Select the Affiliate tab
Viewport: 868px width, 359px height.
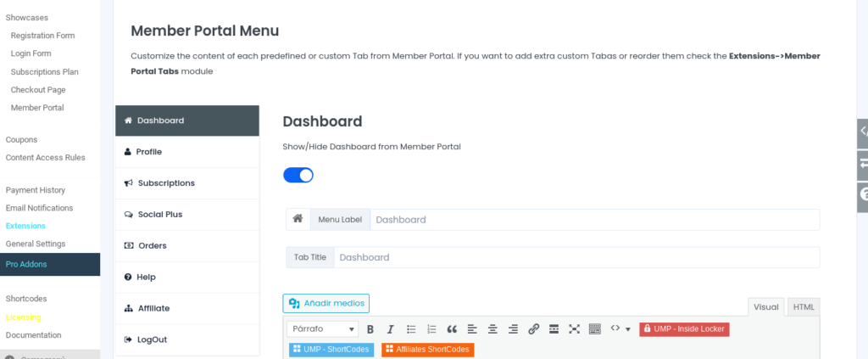tap(187, 308)
